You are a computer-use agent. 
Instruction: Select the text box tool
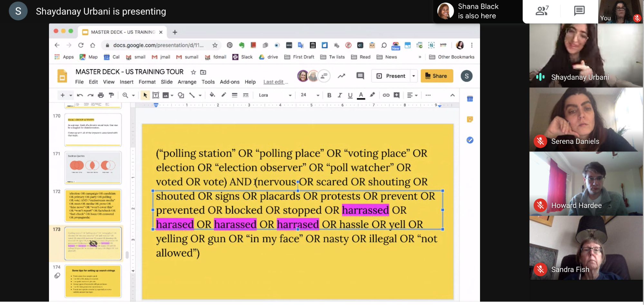[x=156, y=95]
